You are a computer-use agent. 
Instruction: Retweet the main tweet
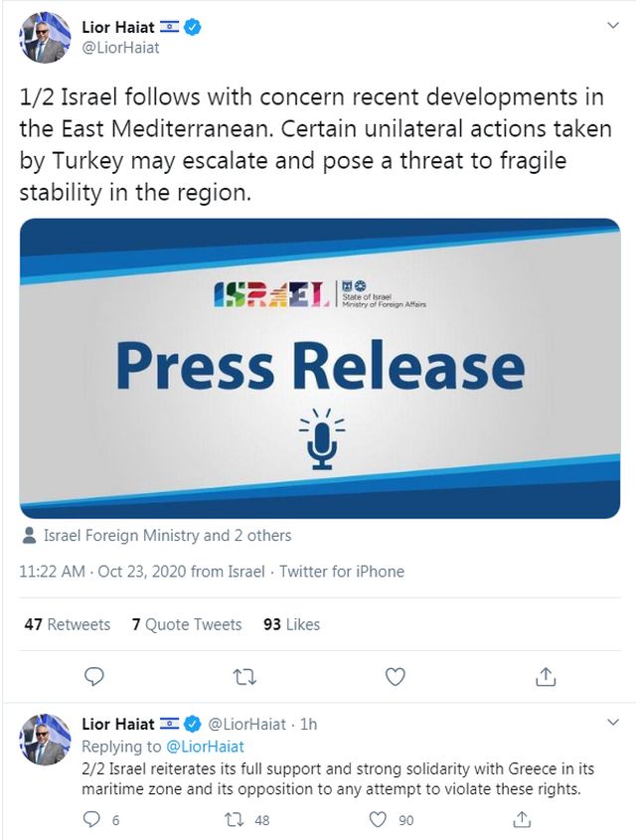[243, 677]
